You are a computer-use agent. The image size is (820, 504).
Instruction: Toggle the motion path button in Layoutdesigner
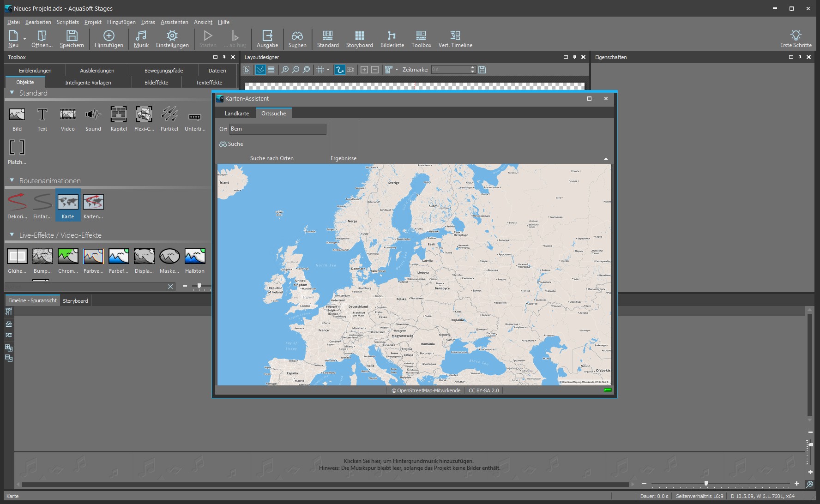coord(340,70)
